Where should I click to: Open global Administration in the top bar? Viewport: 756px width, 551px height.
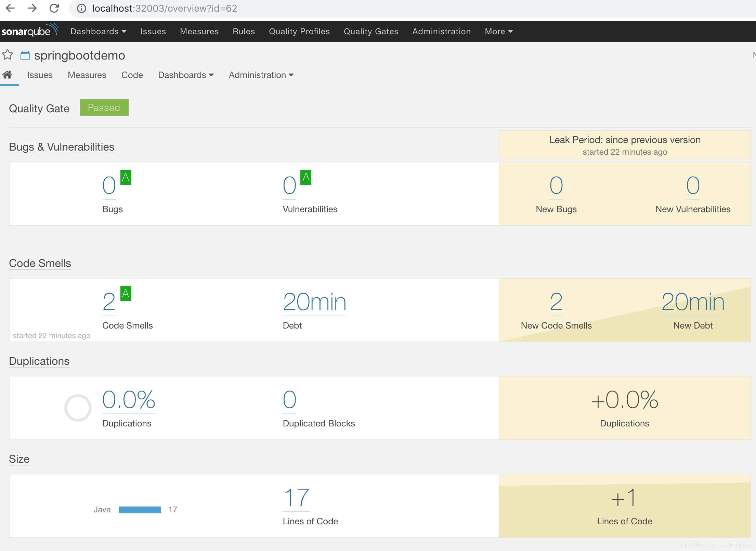click(x=441, y=31)
